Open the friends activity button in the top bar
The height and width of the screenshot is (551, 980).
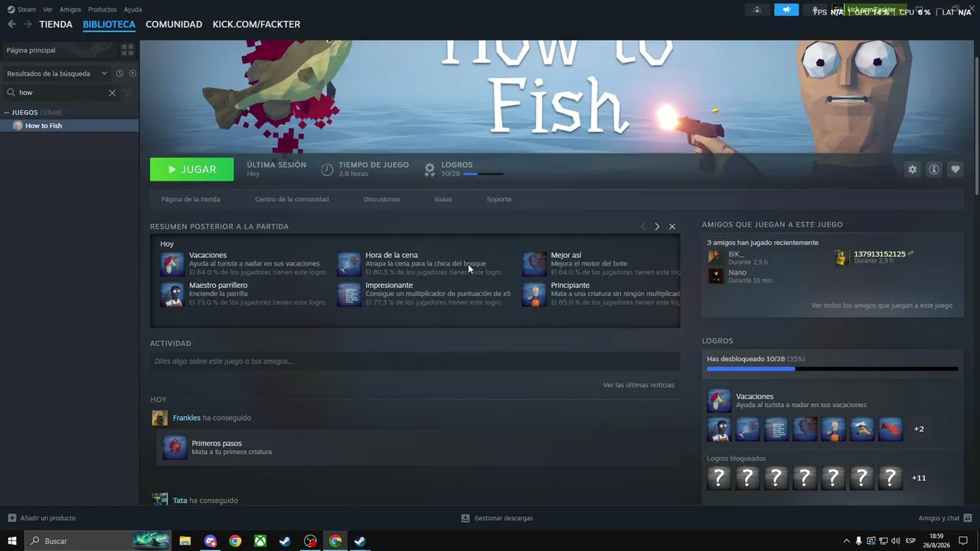757,10
